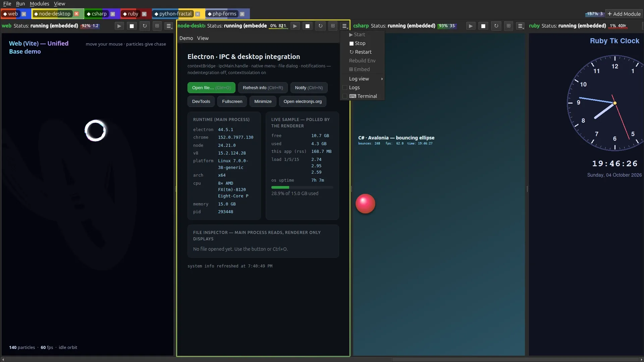Stop the node-desktop module
The height and width of the screenshot is (362, 644).
[308, 26]
